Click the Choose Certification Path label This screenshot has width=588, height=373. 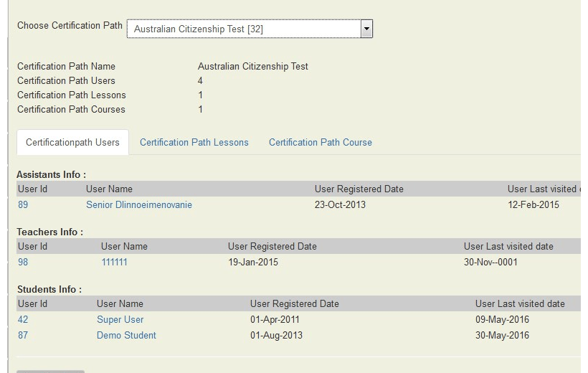pyautogui.click(x=70, y=26)
